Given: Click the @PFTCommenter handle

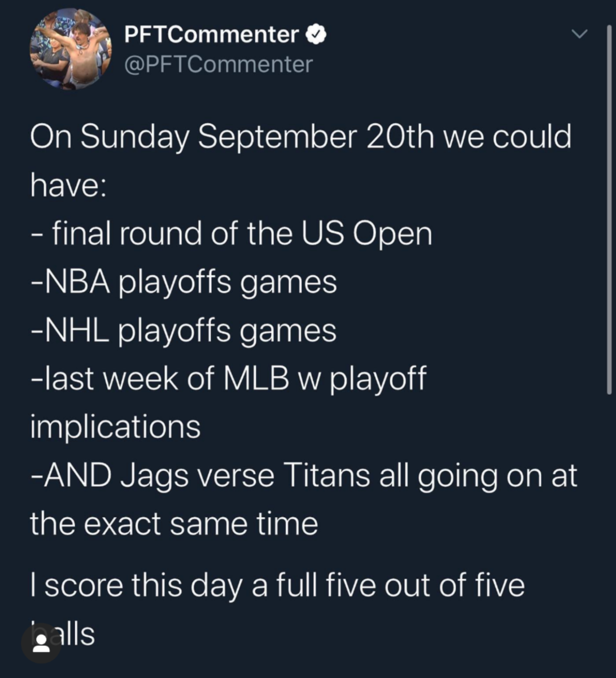Looking at the screenshot, I should coord(218,64).
